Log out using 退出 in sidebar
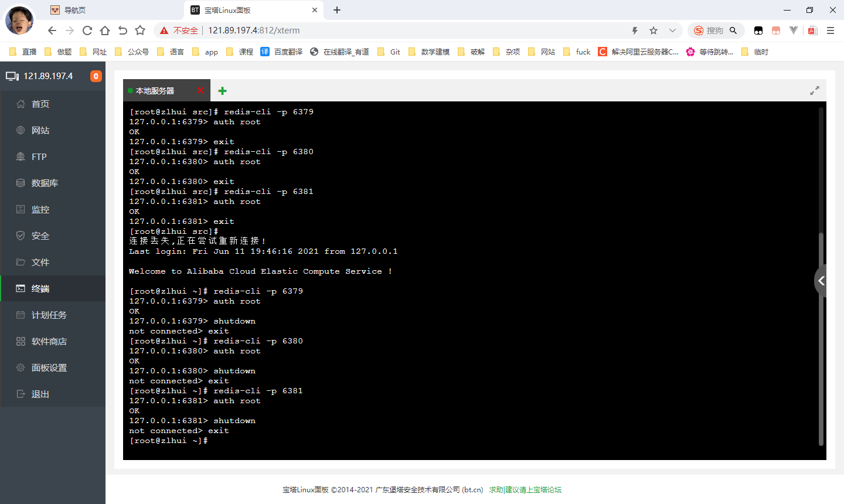The height and width of the screenshot is (504, 844). pos(40,394)
